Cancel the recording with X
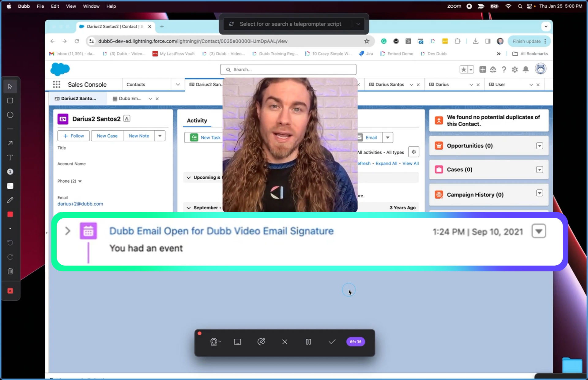Viewport: 588px width, 380px height. pos(285,342)
